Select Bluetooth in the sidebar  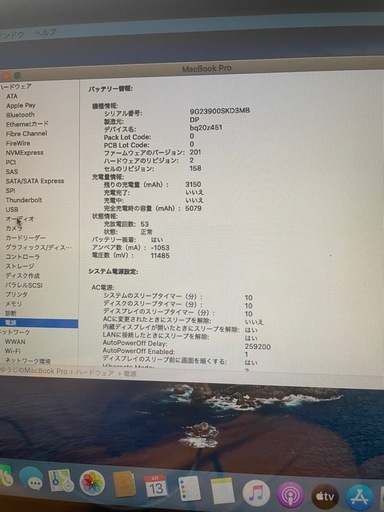tap(20, 115)
